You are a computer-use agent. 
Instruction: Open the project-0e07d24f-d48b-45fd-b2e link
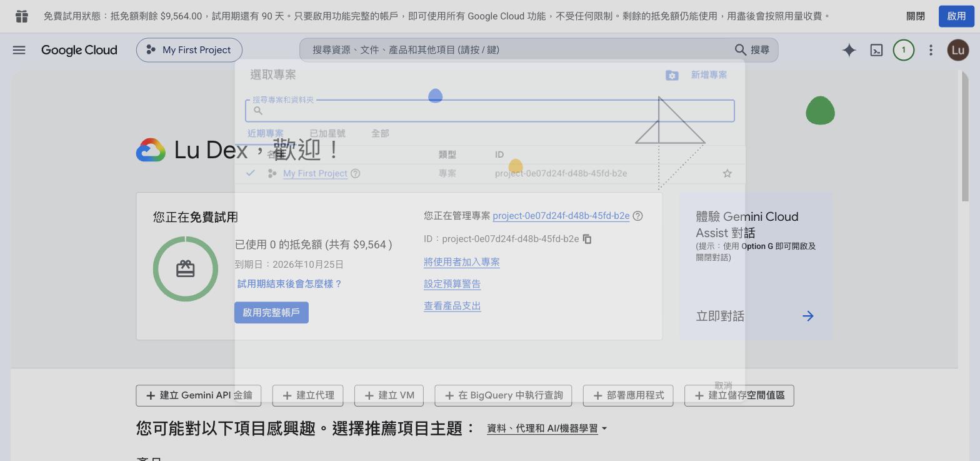click(x=561, y=216)
